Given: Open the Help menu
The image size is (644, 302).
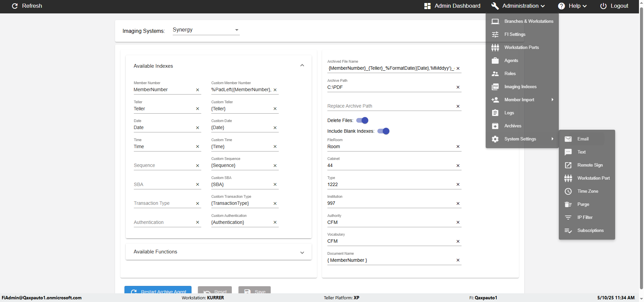Looking at the screenshot, I should pyautogui.click(x=572, y=6).
